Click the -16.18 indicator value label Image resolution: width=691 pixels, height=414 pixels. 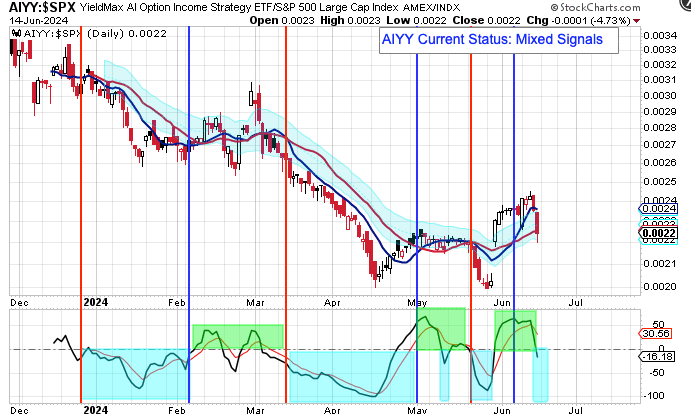[653, 355]
